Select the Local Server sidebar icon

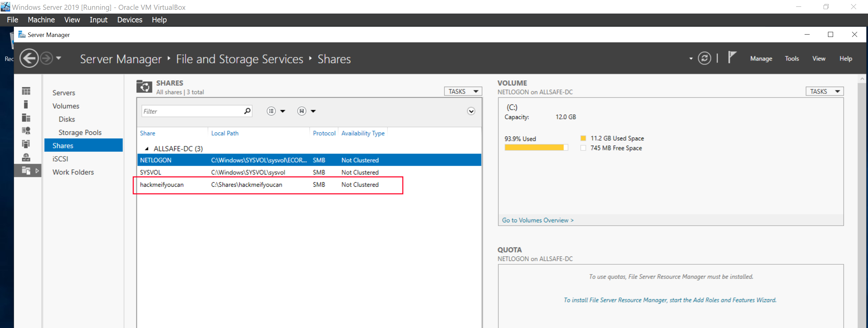[26, 104]
